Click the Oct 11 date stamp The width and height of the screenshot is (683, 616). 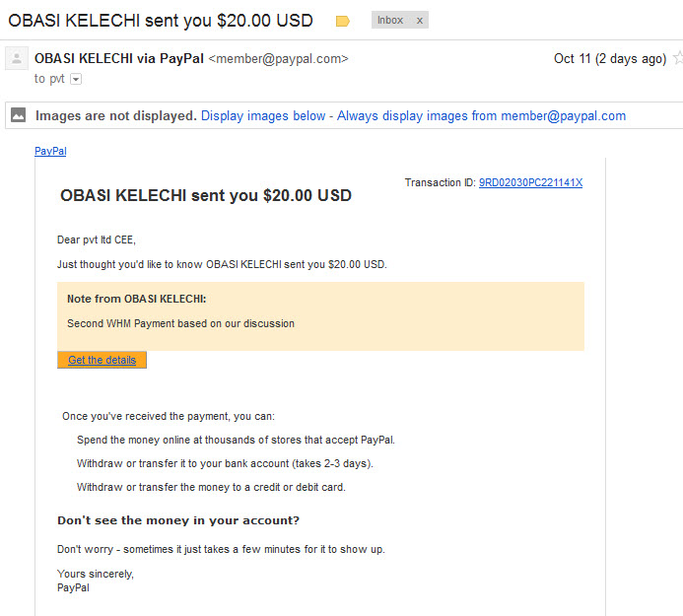(x=610, y=58)
